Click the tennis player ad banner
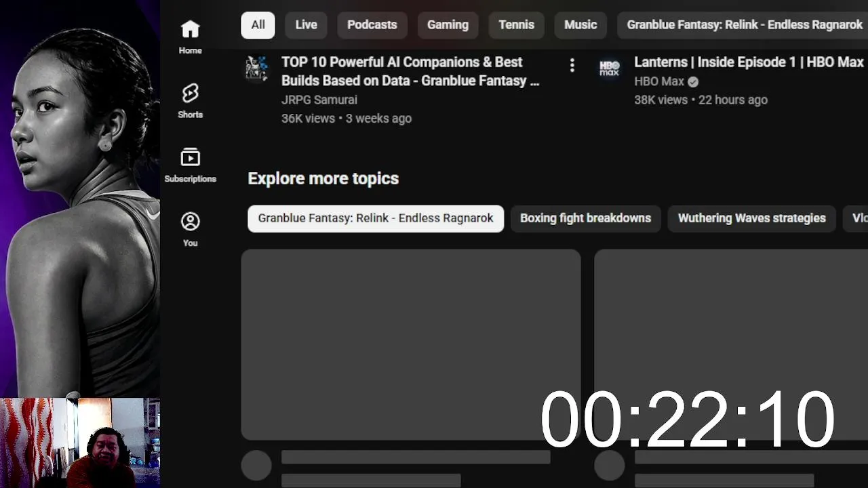 pos(80,199)
